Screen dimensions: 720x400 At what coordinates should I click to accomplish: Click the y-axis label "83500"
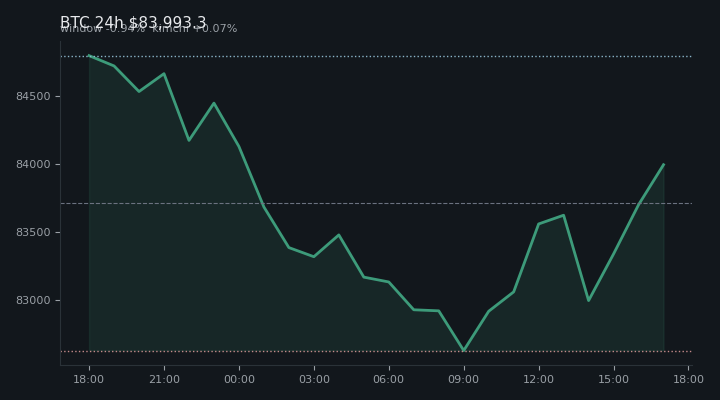[x=33, y=232]
